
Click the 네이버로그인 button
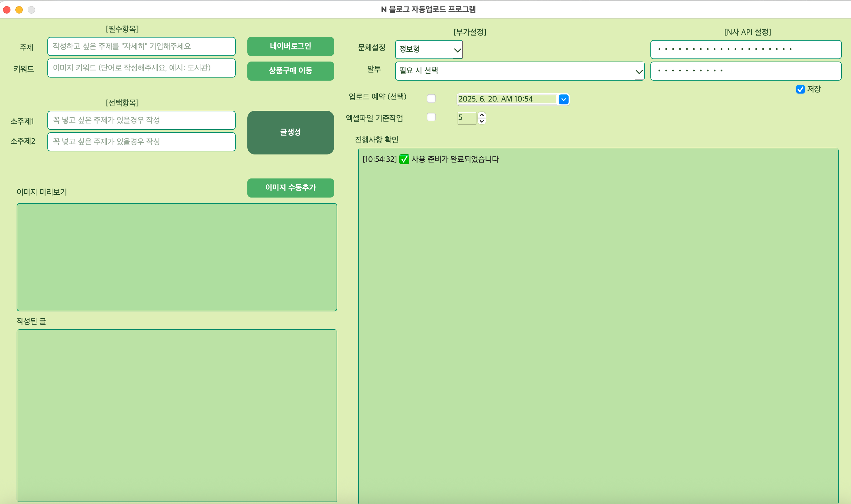(x=290, y=46)
